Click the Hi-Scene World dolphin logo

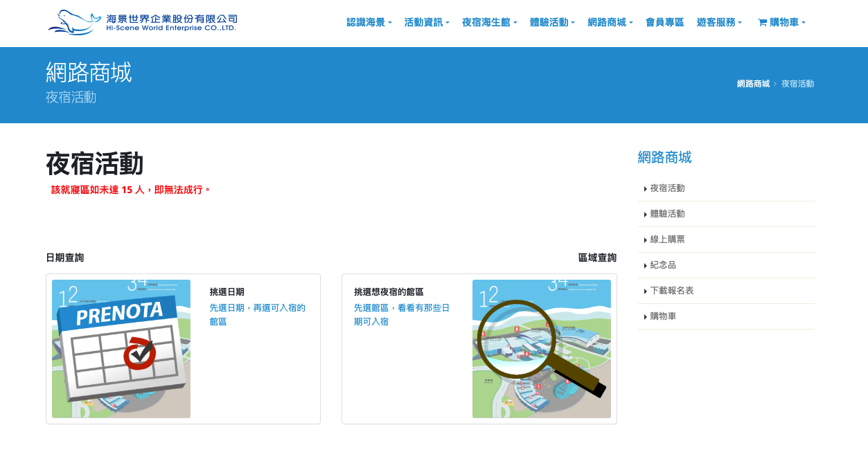(x=142, y=23)
